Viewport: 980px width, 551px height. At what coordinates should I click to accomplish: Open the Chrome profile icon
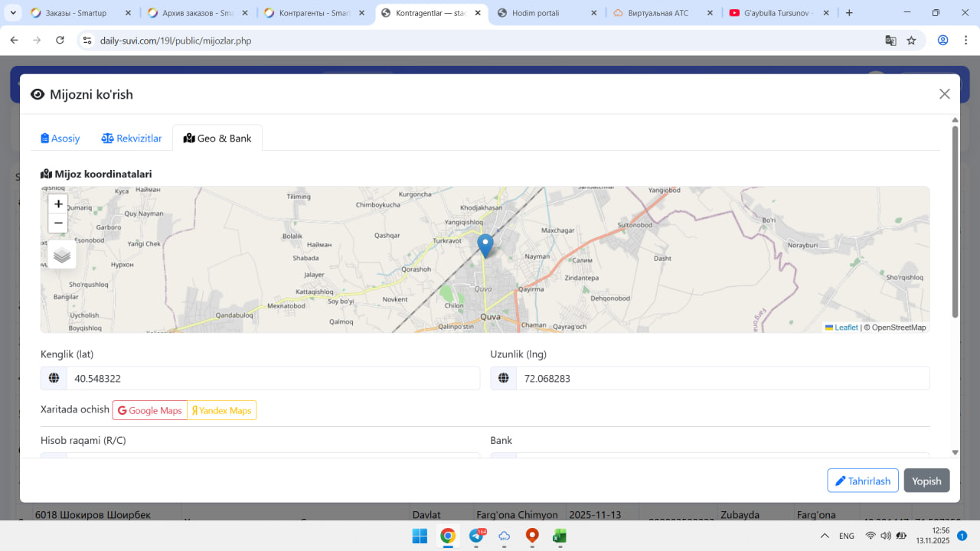[x=942, y=41]
